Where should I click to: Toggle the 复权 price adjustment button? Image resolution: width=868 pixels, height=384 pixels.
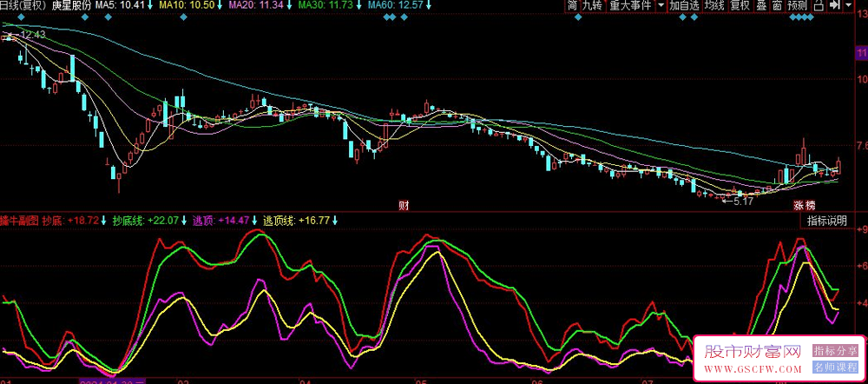pos(740,5)
